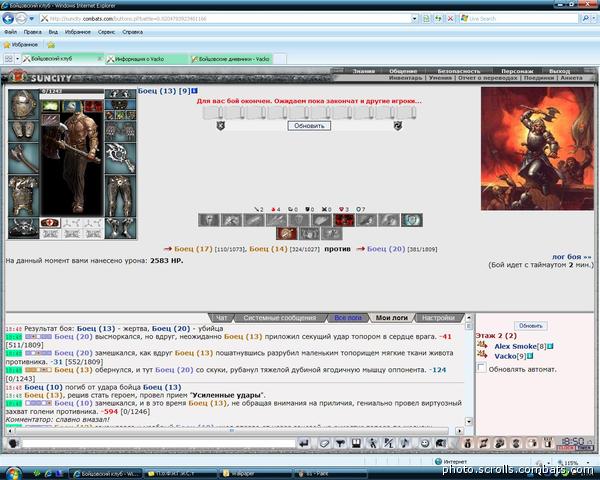Open search provider dropdown next to magnifier

pyautogui.click(x=594, y=18)
